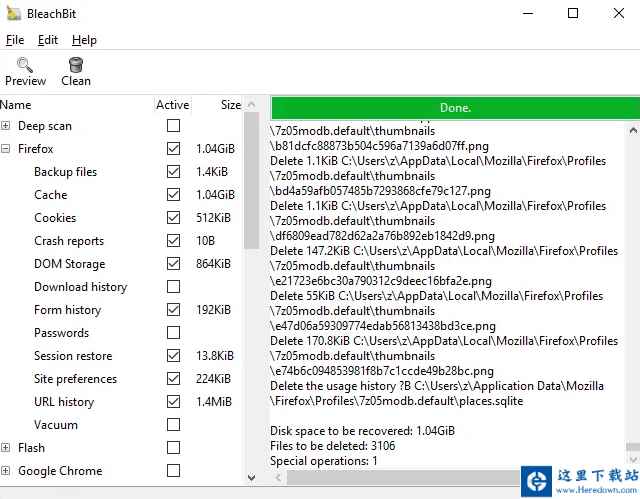Screen dimensions: 640x499
Task: Click cleaner list scrollbar up arrow
Action: pyautogui.click(x=251, y=105)
